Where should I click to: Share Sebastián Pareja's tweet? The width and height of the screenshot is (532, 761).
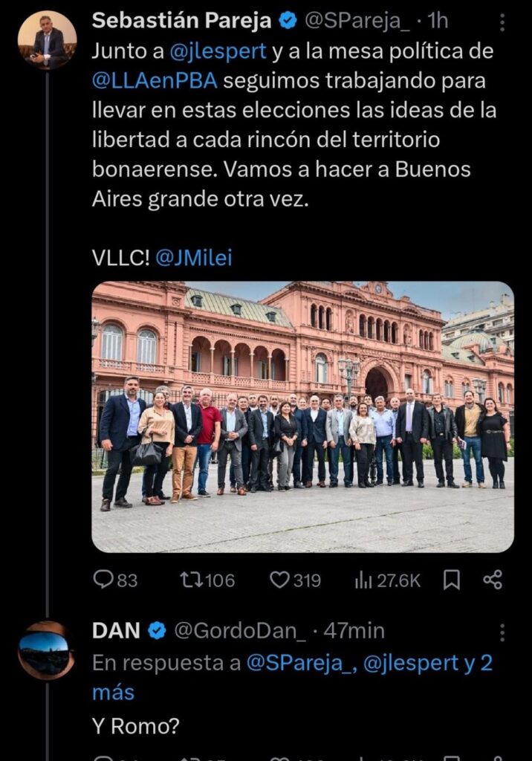pos(493,580)
